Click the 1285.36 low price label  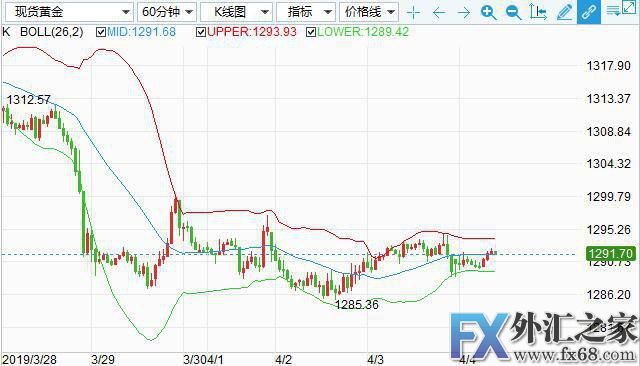coord(357,305)
